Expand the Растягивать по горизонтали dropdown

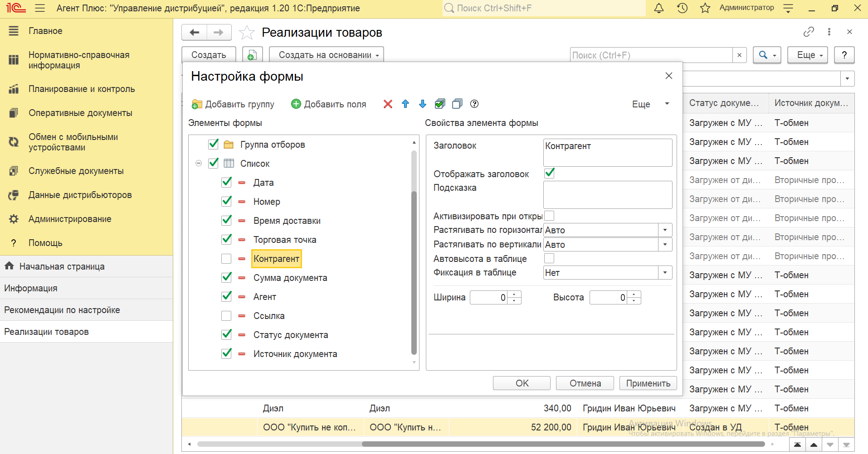pos(665,230)
